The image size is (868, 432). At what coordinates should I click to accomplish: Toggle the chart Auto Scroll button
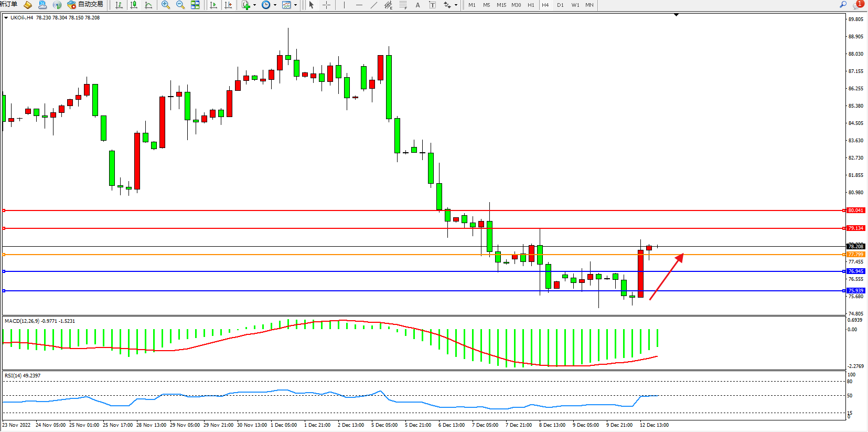(213, 5)
